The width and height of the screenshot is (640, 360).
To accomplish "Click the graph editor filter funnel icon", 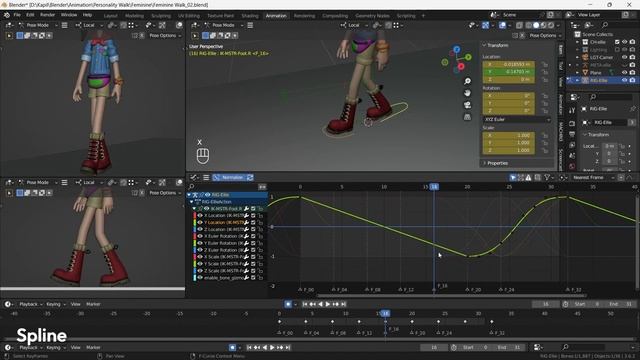I will click(547, 178).
